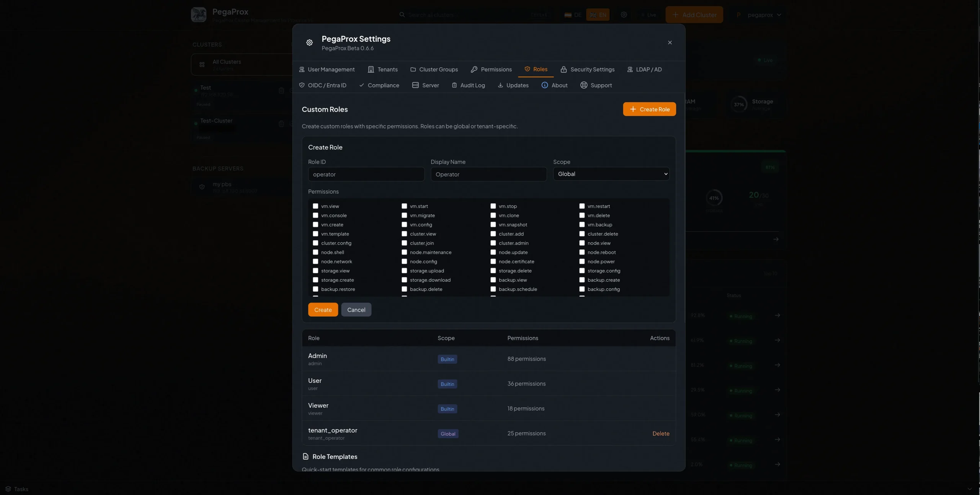Viewport: 980px width, 495px height.
Task: Click the orange Create Role button
Action: (649, 109)
